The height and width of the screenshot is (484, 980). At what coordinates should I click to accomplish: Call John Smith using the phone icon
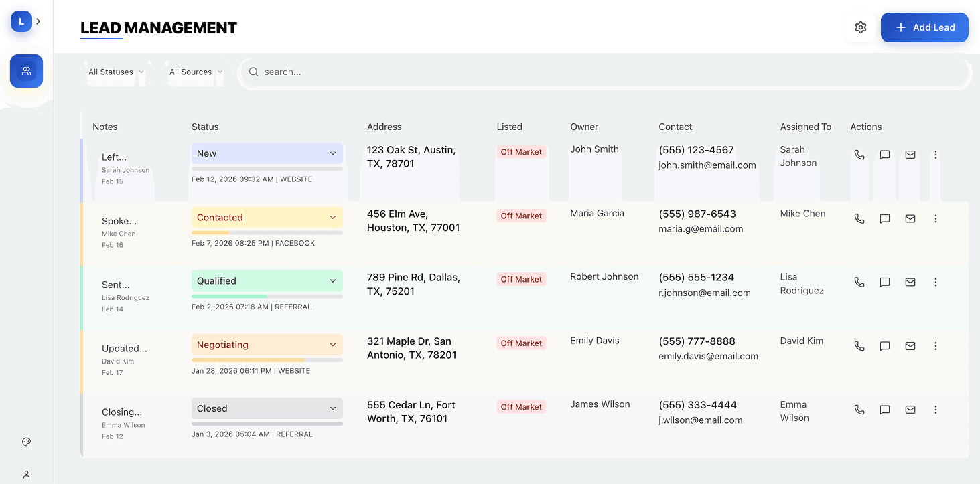click(859, 154)
